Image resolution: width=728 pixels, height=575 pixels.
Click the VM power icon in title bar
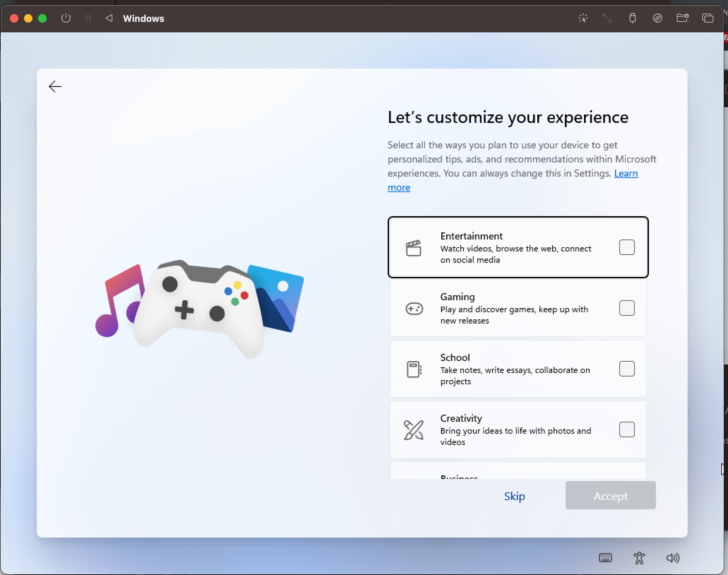[66, 18]
